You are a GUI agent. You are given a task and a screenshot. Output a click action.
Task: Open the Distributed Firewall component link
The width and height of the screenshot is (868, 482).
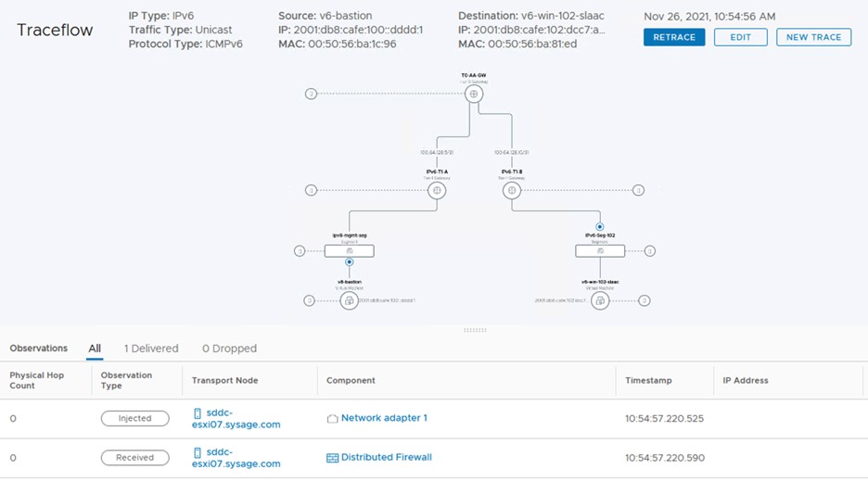386,457
